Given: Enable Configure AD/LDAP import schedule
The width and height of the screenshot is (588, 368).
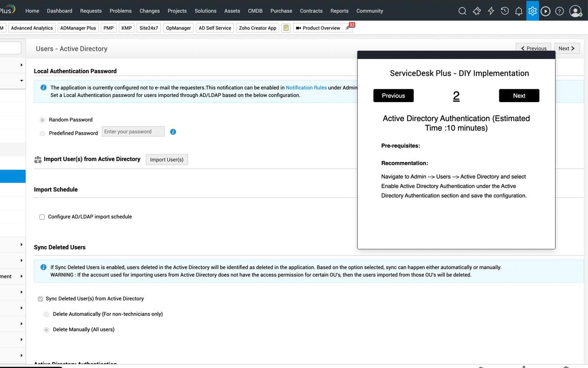Looking at the screenshot, I should [x=42, y=217].
